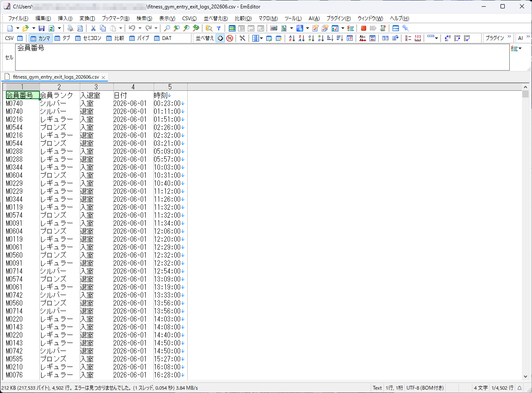532x393 pixels.
Task: Click the cell content input box
Action: point(262,57)
